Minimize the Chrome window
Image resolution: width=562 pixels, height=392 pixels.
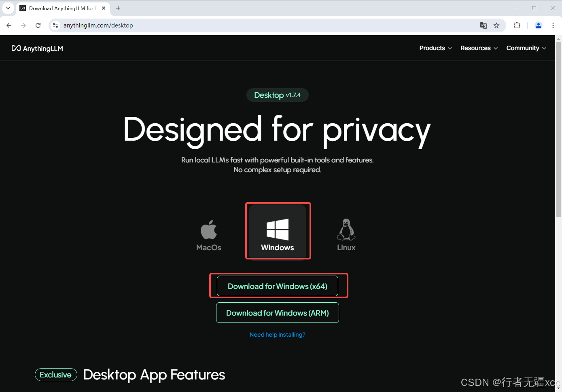pos(515,8)
